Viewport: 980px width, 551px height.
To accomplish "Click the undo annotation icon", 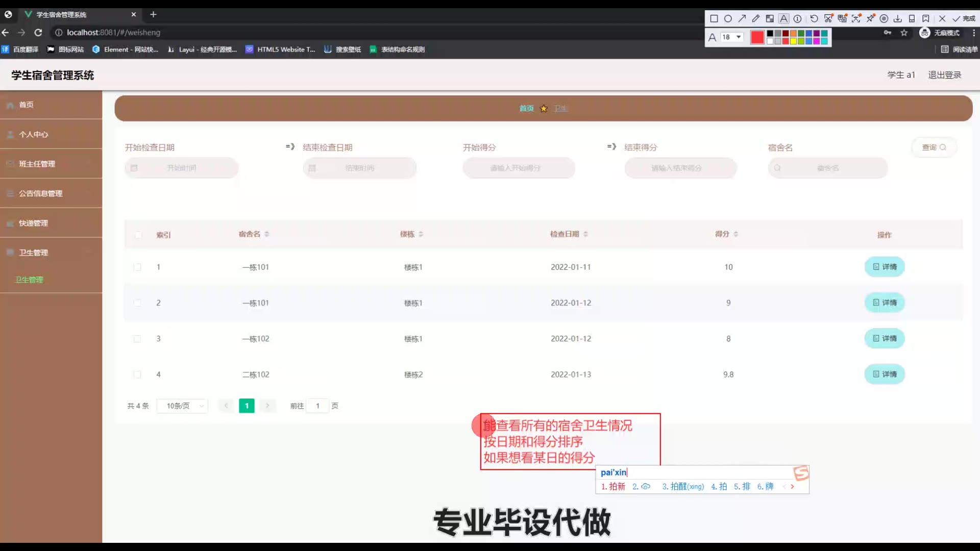I will pyautogui.click(x=814, y=19).
